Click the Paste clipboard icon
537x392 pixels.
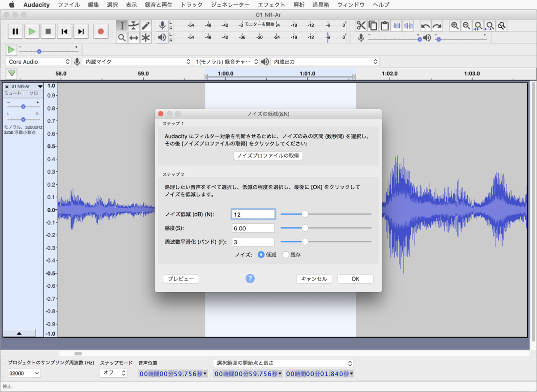pyautogui.click(x=384, y=26)
